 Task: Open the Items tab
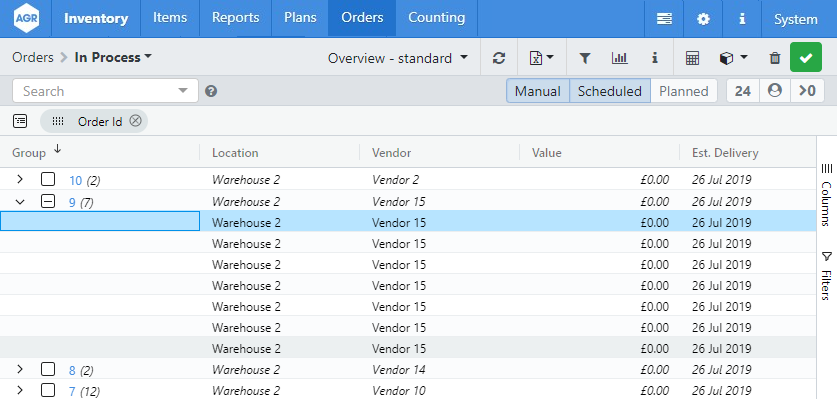(x=170, y=18)
